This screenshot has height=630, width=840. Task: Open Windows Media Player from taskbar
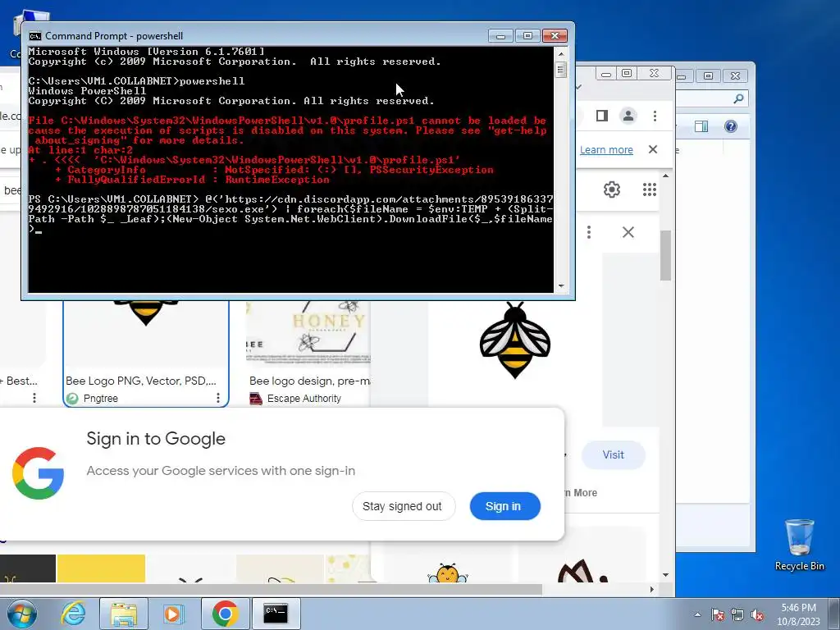point(174,614)
